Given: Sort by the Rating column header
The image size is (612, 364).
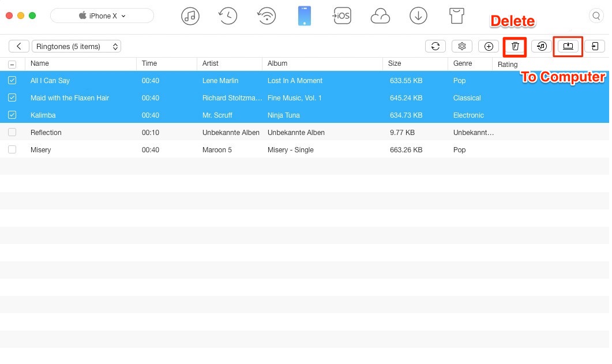Looking at the screenshot, I should [x=508, y=65].
